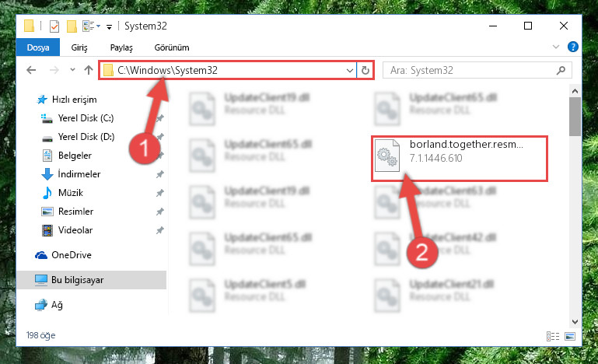
Task: Select Yerel Disk (C:) in sidebar
Action: 86,118
